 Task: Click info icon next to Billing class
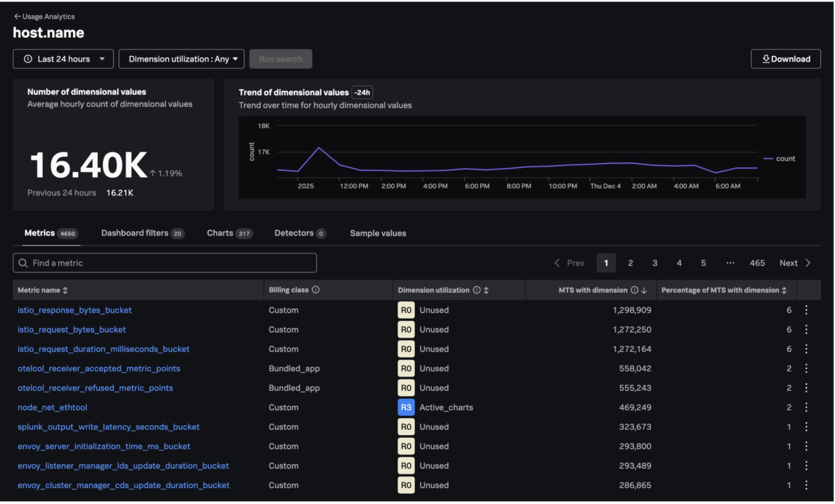click(316, 290)
